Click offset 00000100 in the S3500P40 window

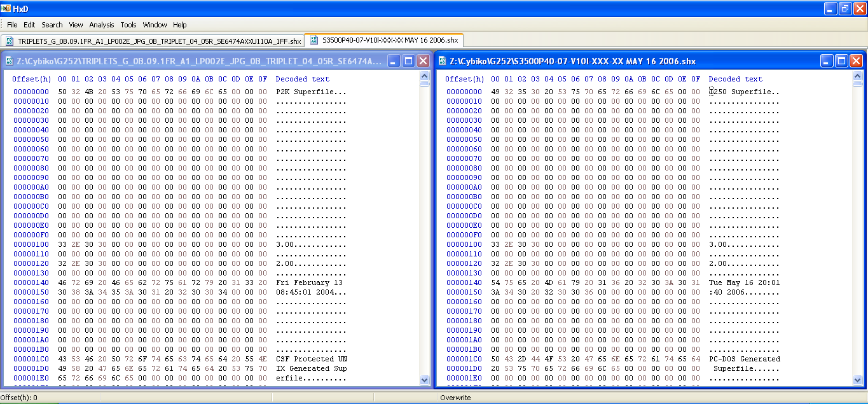point(464,244)
